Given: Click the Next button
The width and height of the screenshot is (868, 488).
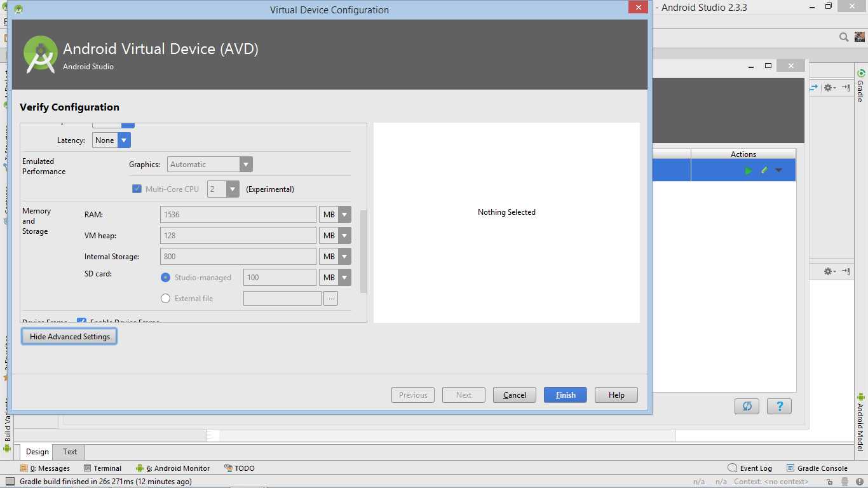Looking at the screenshot, I should [464, 395].
